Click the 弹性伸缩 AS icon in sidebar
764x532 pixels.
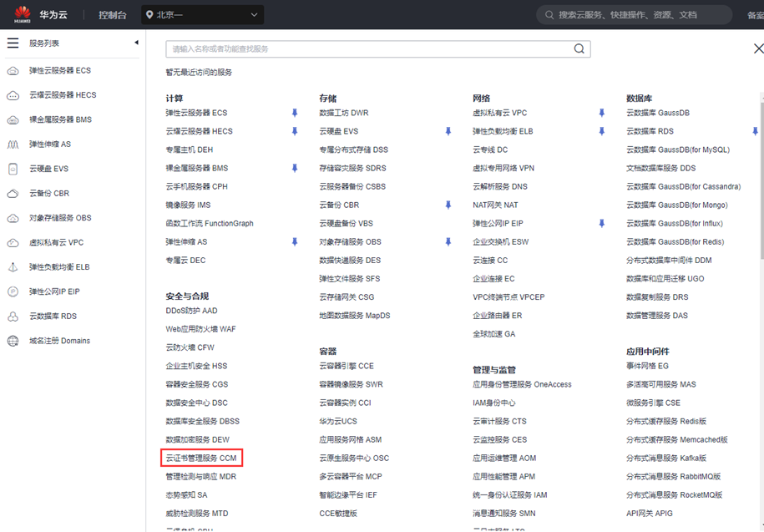[x=13, y=144]
